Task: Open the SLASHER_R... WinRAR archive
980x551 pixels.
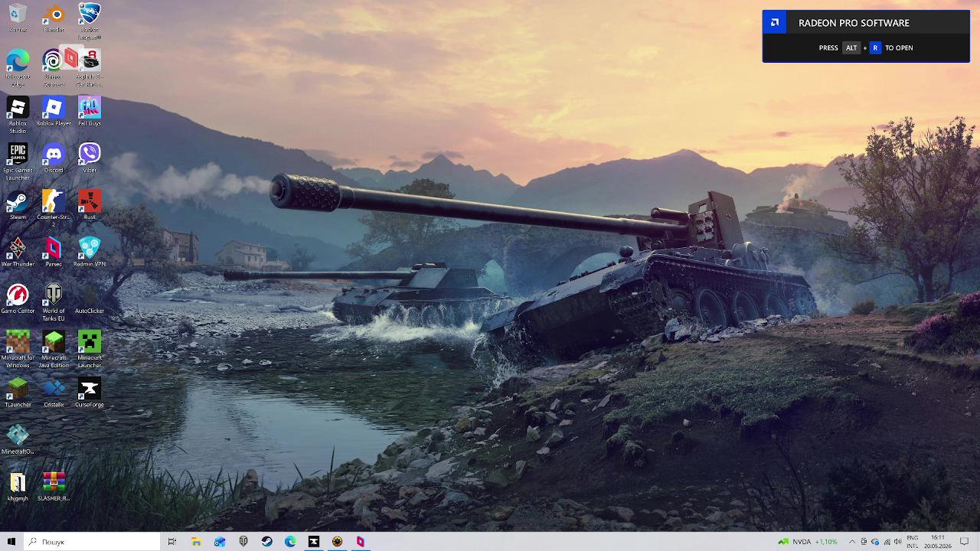Action: click(54, 486)
